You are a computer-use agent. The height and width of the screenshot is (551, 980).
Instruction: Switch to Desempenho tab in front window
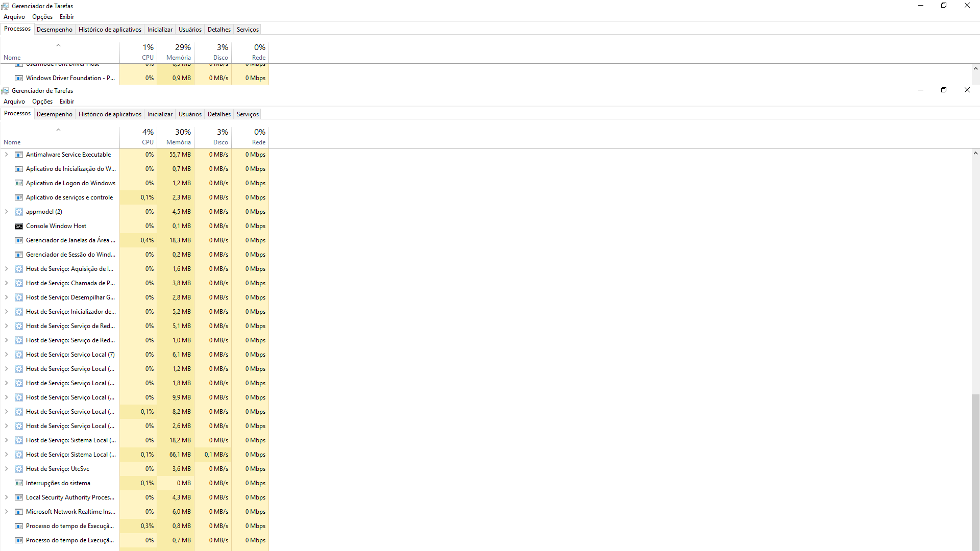pyautogui.click(x=55, y=114)
